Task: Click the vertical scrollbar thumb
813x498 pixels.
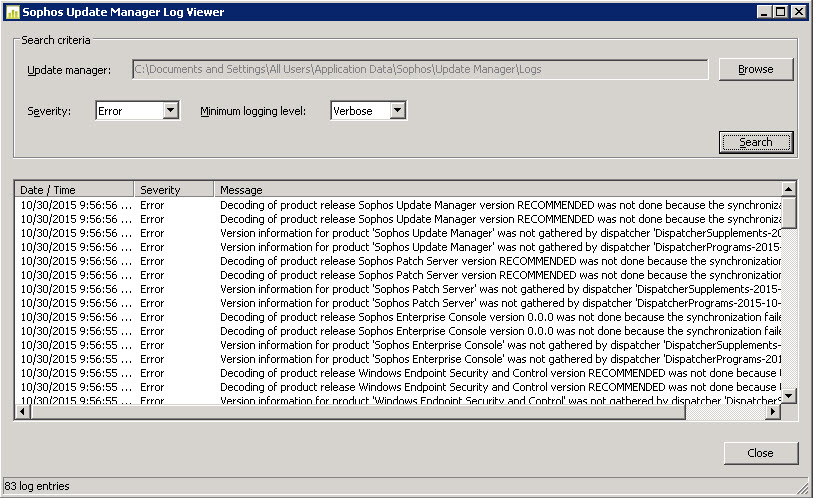Action: click(x=788, y=212)
